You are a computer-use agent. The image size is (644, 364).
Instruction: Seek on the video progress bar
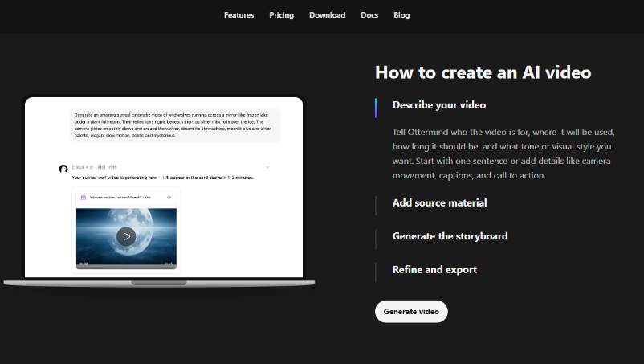(126, 266)
